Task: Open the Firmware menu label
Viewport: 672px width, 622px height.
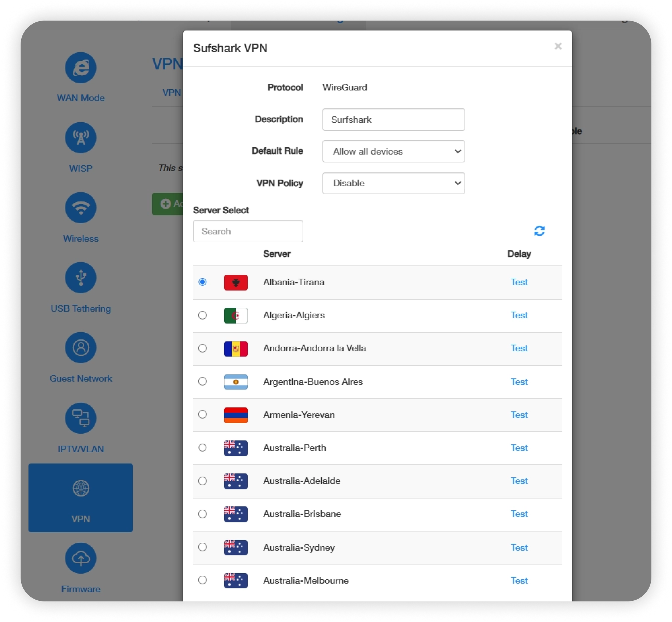Action: (x=81, y=589)
